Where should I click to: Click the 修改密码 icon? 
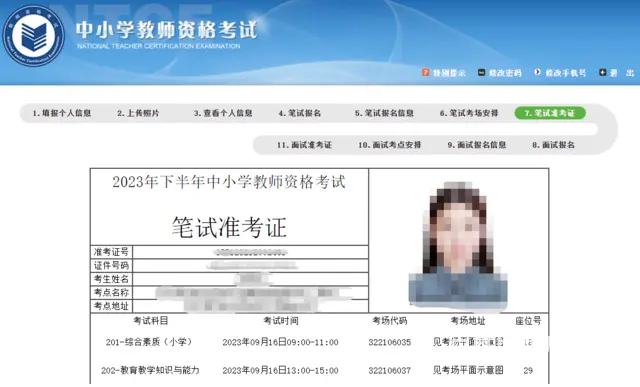pos(481,73)
